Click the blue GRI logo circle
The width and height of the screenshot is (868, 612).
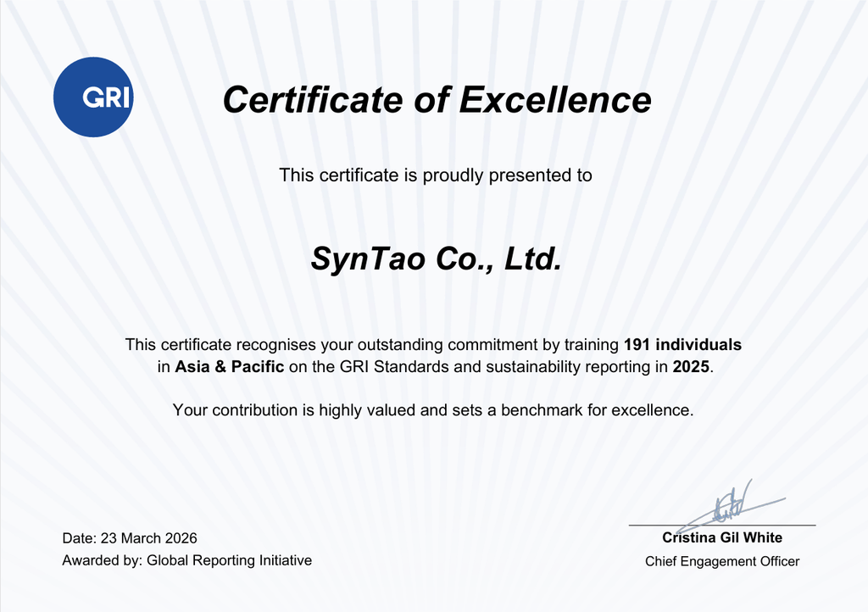[x=93, y=97]
